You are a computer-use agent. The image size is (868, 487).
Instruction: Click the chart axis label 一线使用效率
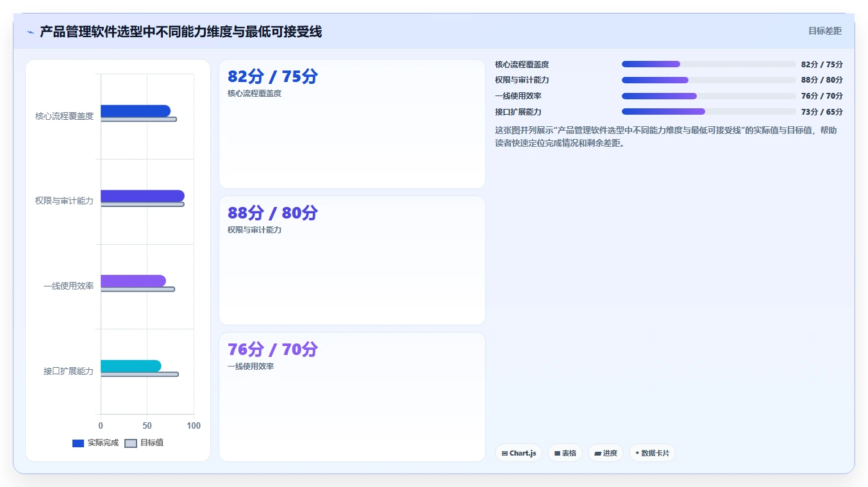pos(69,286)
